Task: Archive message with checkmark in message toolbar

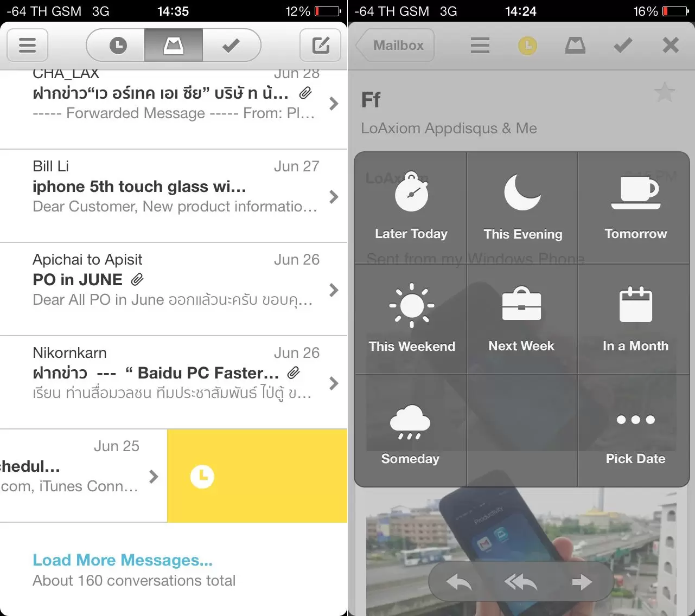Action: point(623,45)
